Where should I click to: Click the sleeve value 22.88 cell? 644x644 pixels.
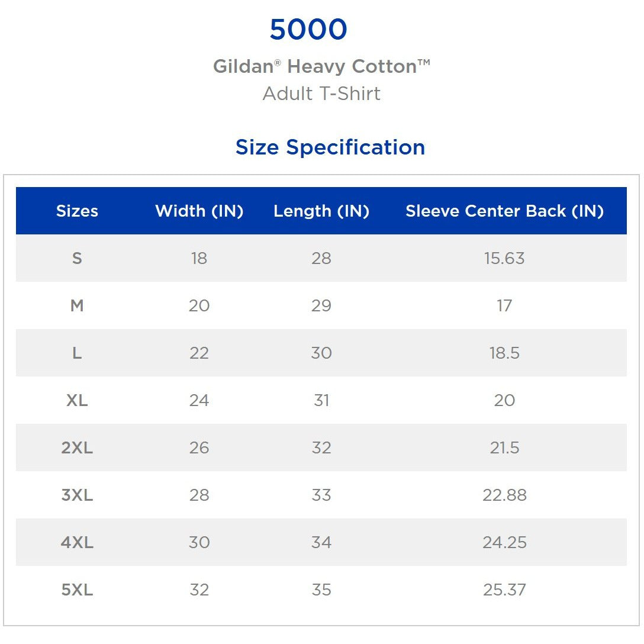(x=504, y=495)
